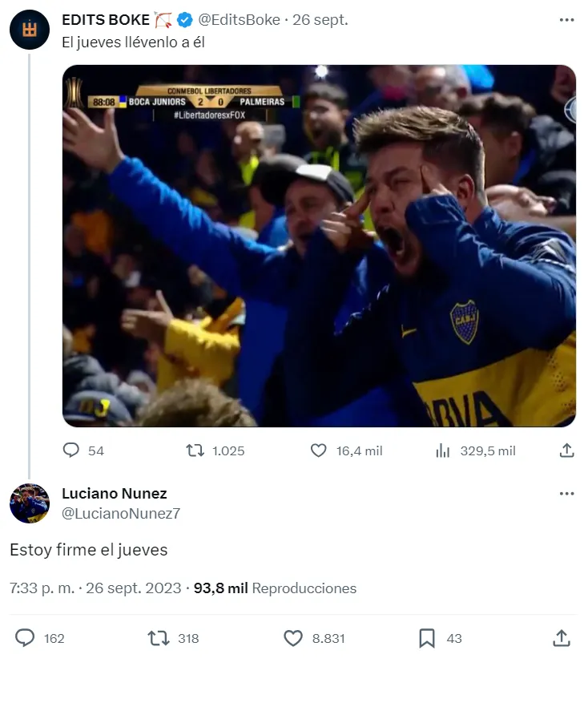Image resolution: width=588 pixels, height=711 pixels.
Task: Go to the @EditsBoke handle
Action: pyautogui.click(x=239, y=20)
